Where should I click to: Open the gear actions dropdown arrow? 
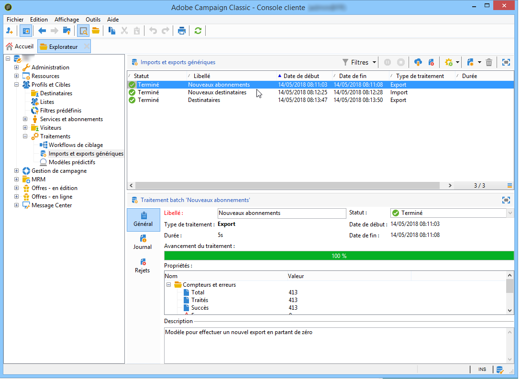coord(458,62)
